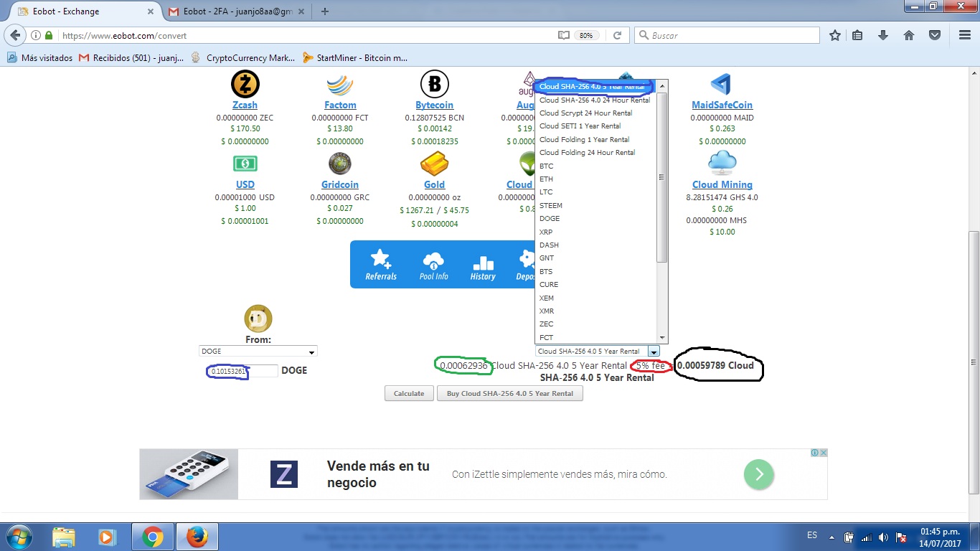Open File Explorer from the taskbar
This screenshot has width=980, height=551.
coord(63,537)
